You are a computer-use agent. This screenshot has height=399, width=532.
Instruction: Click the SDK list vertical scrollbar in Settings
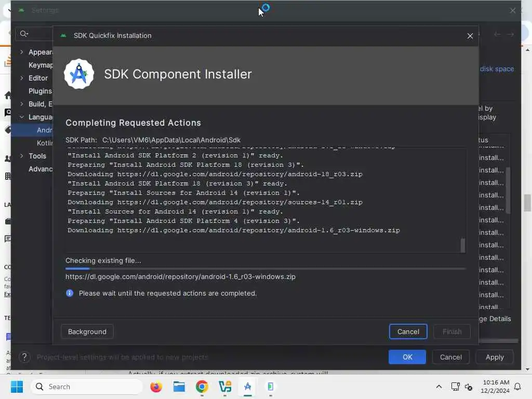508,190
